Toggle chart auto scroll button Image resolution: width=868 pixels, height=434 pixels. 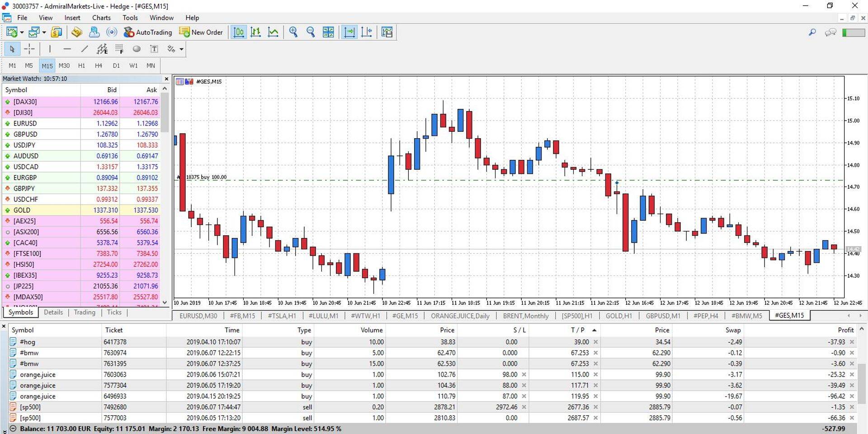click(x=349, y=32)
